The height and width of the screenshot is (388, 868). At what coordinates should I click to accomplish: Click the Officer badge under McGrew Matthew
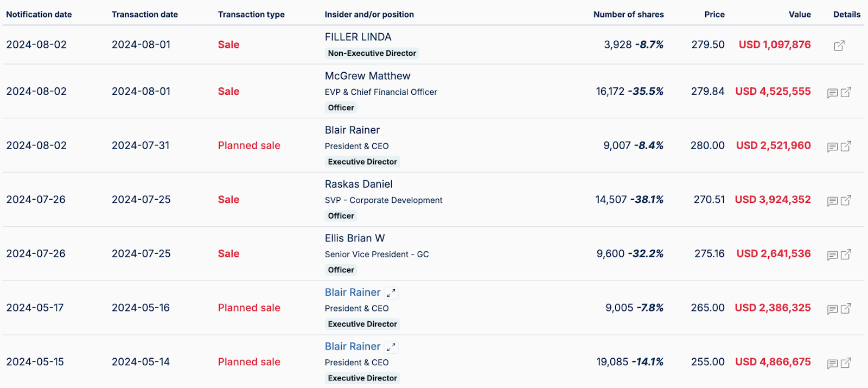point(341,107)
